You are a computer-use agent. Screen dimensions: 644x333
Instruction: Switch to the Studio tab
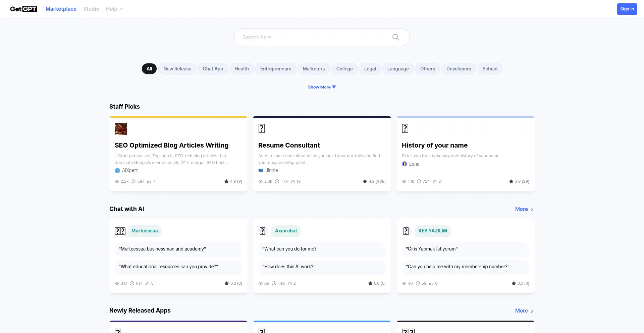(x=91, y=9)
